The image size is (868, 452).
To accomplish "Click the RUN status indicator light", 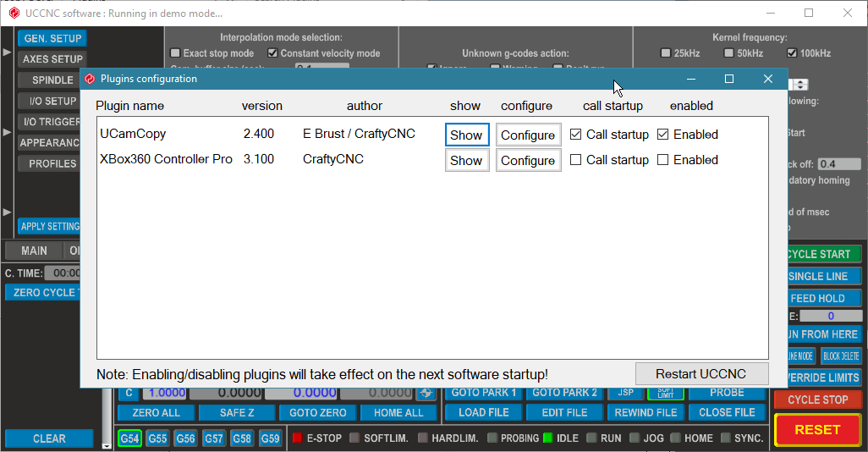I will coord(591,438).
